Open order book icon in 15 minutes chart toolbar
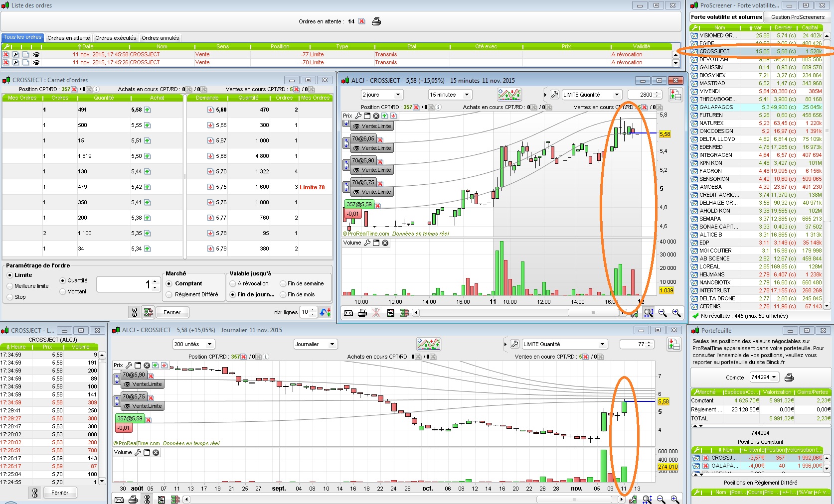834x504 pixels. point(404,313)
